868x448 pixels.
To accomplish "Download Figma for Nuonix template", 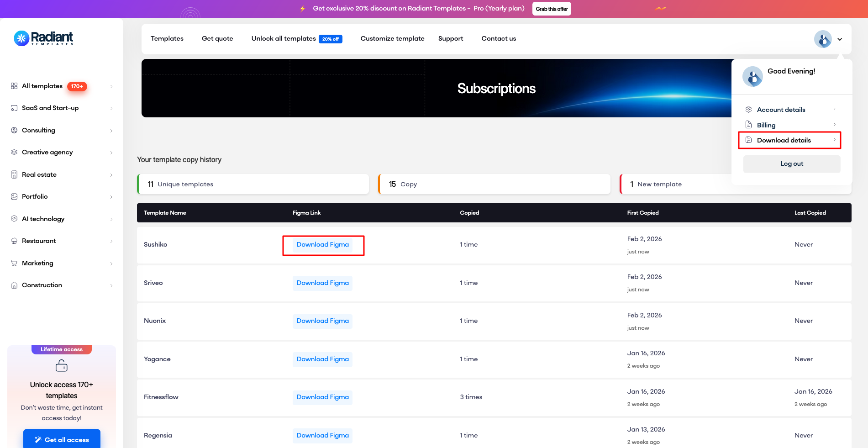I will click(x=322, y=321).
